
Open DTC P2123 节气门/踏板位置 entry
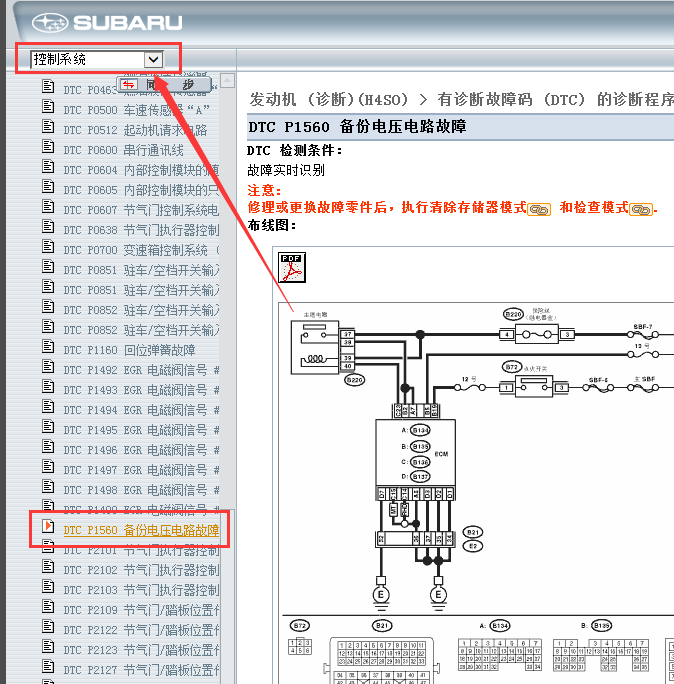(141, 651)
